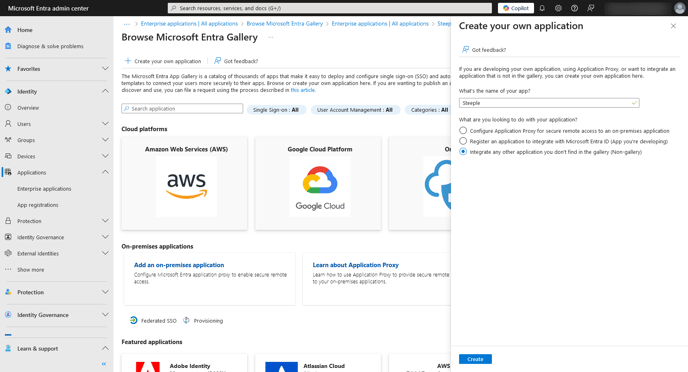This screenshot has height=372, width=688.
Task: Open the Atlassian Cloud featured app
Action: click(318, 363)
